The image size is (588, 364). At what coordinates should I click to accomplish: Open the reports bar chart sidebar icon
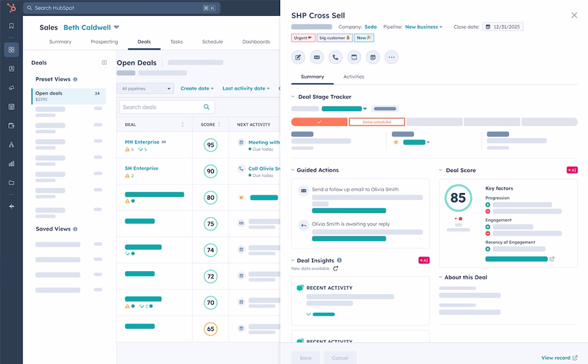click(x=11, y=164)
